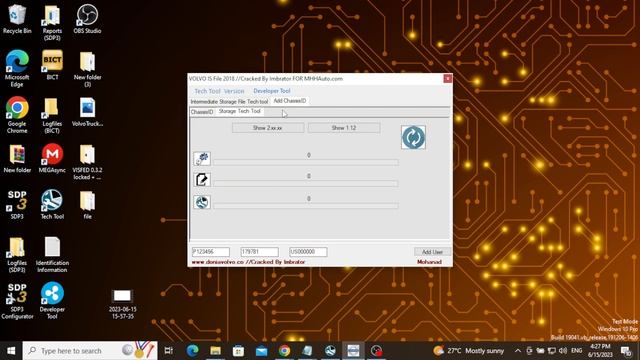Screen dimensions: 640x360
Task: Select the New folder (3) desktop icon
Action: pyautogui.click(x=87, y=69)
